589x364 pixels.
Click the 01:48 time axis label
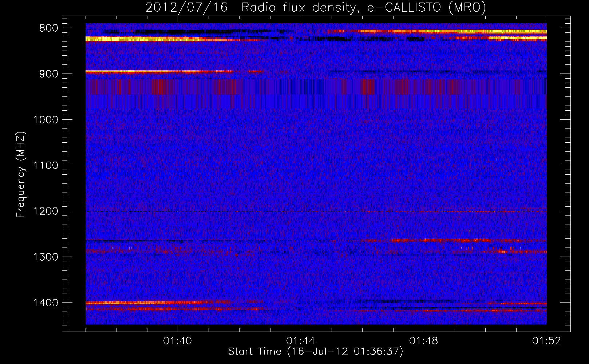[424, 341]
